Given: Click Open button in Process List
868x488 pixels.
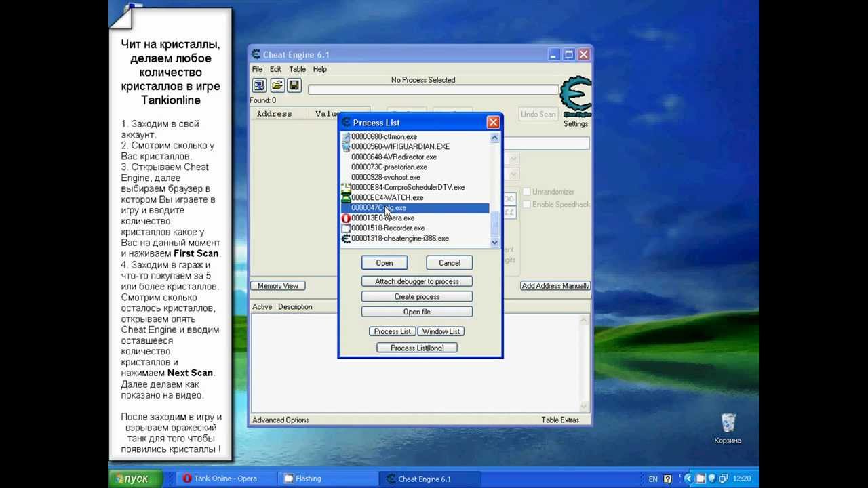Looking at the screenshot, I should 384,263.
